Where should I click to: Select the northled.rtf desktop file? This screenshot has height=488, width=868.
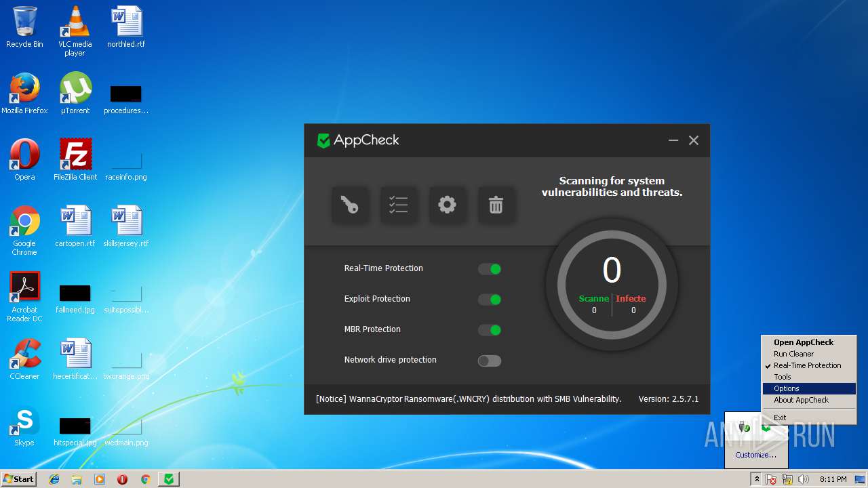126,27
